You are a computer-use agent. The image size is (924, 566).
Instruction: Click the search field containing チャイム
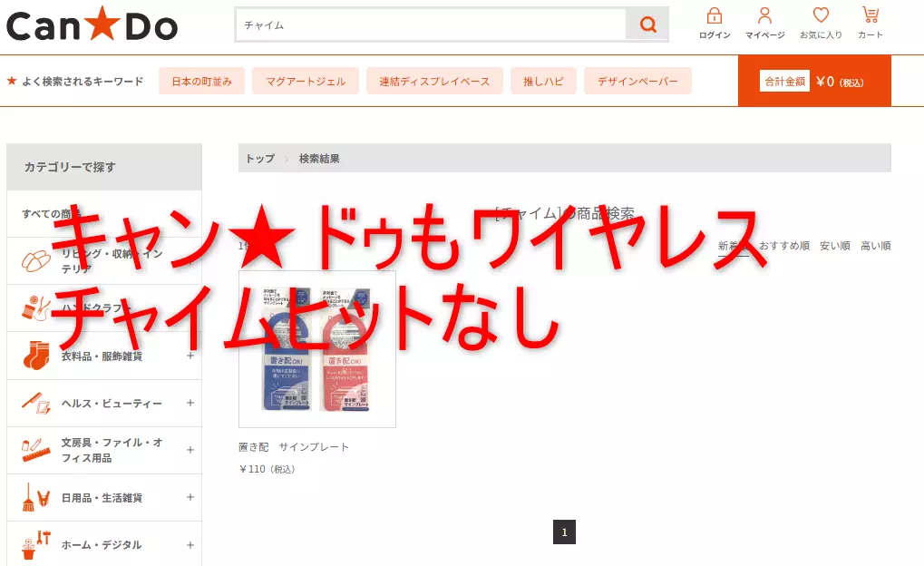431,25
